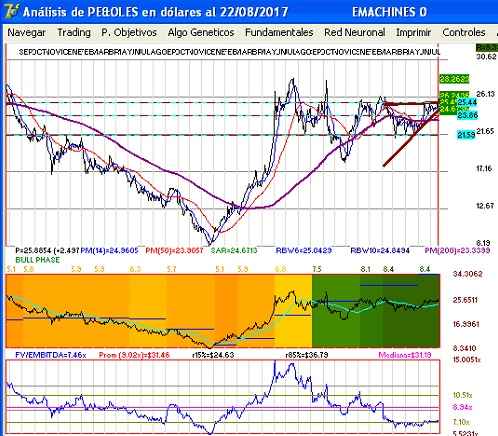The height and width of the screenshot is (436, 498).
Task: Click the SAR=24.6713 indicator label
Action: coord(234,250)
